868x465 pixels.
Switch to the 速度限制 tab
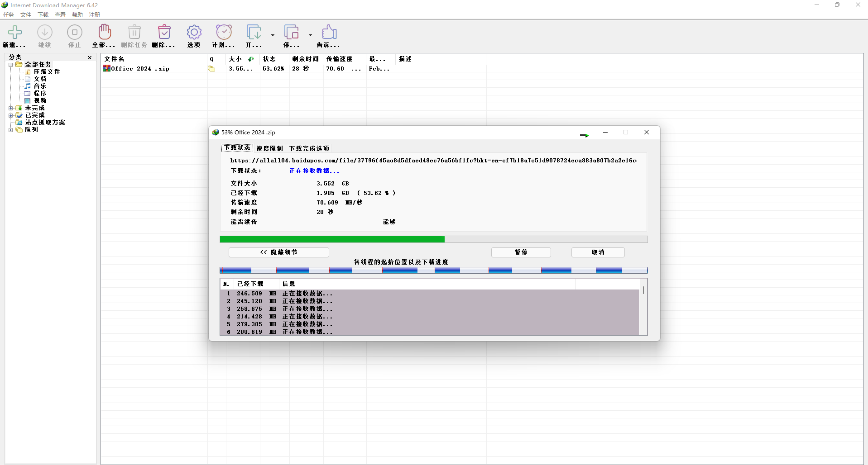[269, 148]
